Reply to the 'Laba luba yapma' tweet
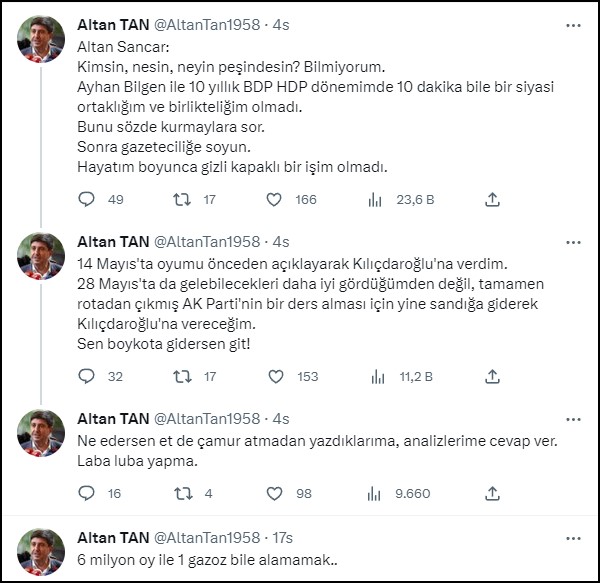 (86, 493)
